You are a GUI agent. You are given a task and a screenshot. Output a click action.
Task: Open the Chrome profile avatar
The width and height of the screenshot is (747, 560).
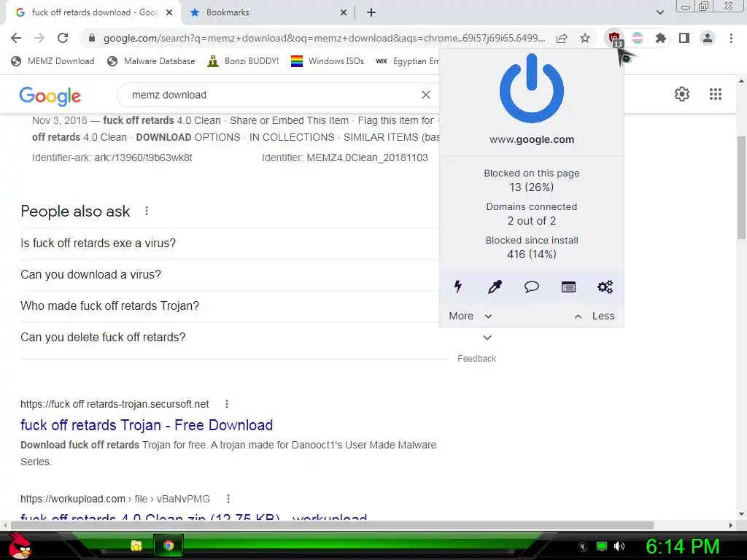pyautogui.click(x=708, y=38)
